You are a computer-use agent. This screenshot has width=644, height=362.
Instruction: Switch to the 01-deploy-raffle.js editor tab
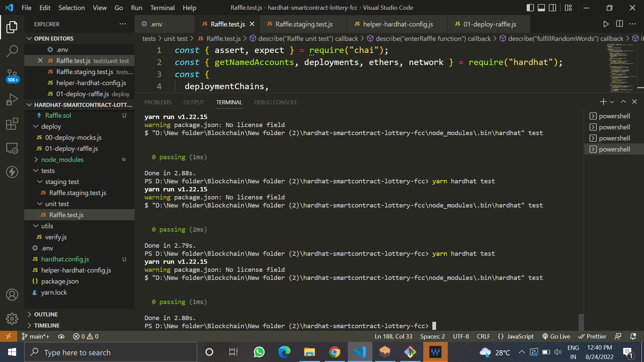point(489,24)
